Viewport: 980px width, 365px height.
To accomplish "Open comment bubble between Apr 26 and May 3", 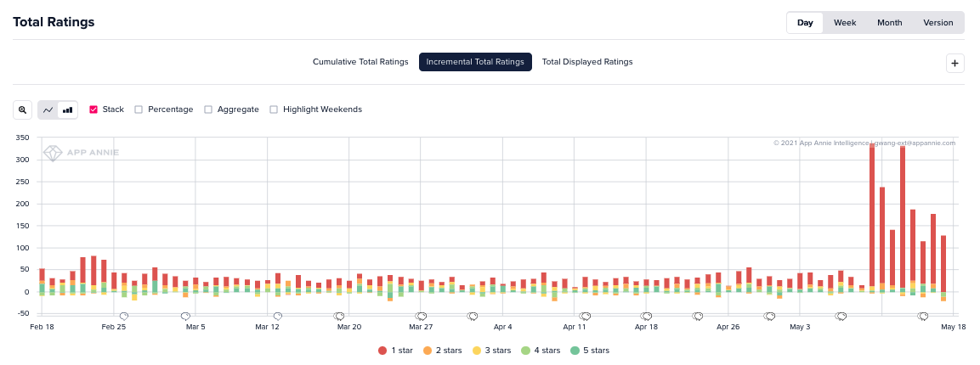I will (769, 317).
